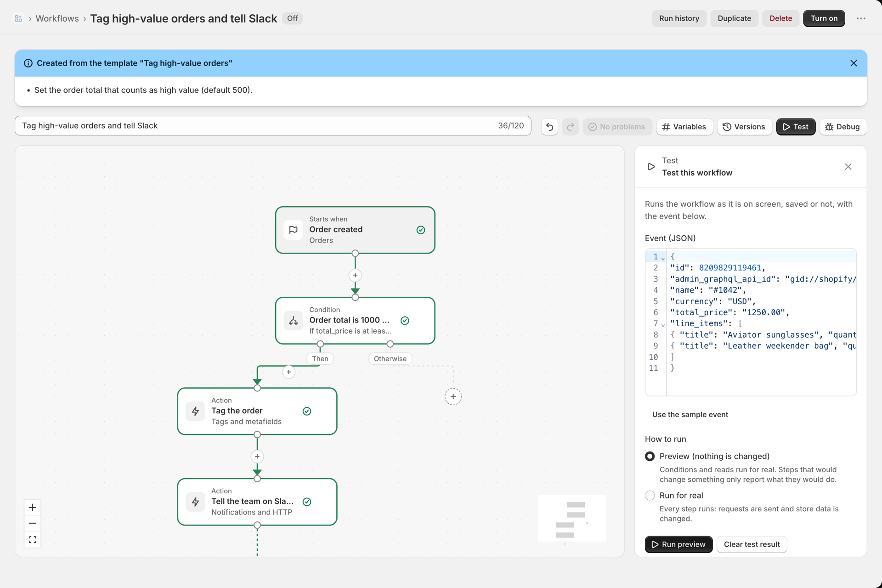Select the Tag the order action node
The width and height of the screenshot is (882, 588).
(257, 411)
